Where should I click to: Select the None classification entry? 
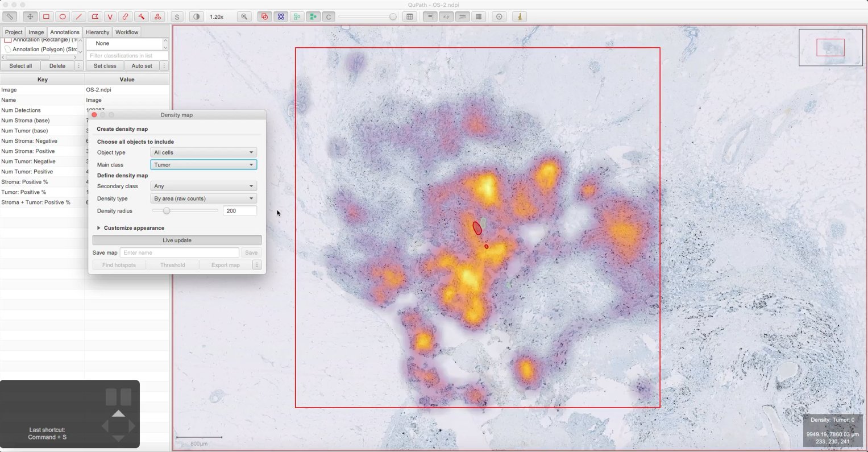(124, 43)
